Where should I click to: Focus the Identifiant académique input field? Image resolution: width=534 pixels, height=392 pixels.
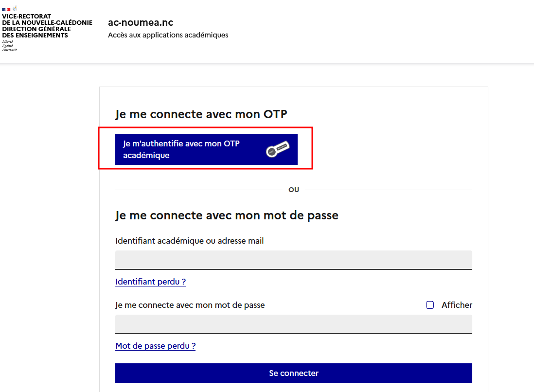[x=293, y=260]
